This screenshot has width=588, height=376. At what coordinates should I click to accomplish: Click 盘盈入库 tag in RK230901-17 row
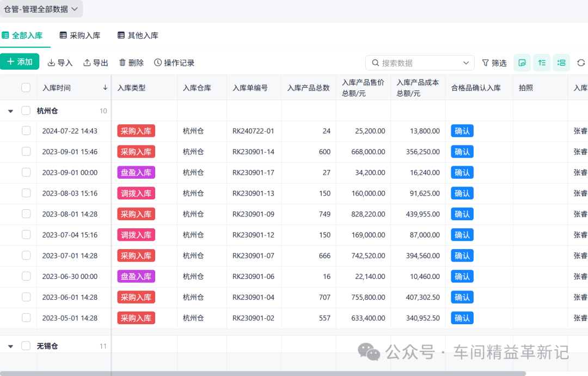pyautogui.click(x=136, y=173)
